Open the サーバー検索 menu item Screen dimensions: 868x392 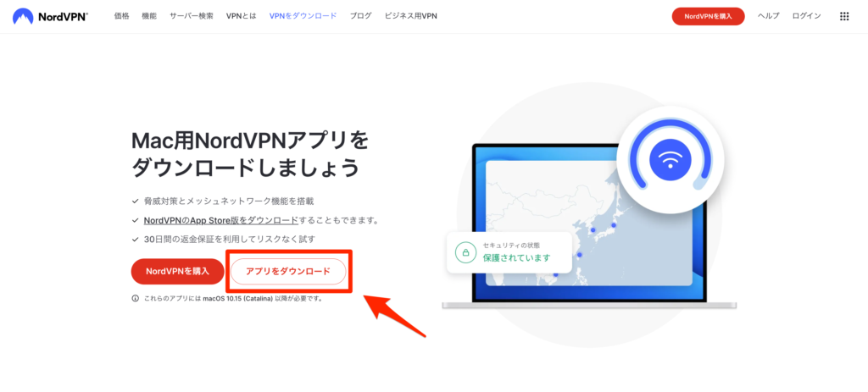[x=192, y=16]
